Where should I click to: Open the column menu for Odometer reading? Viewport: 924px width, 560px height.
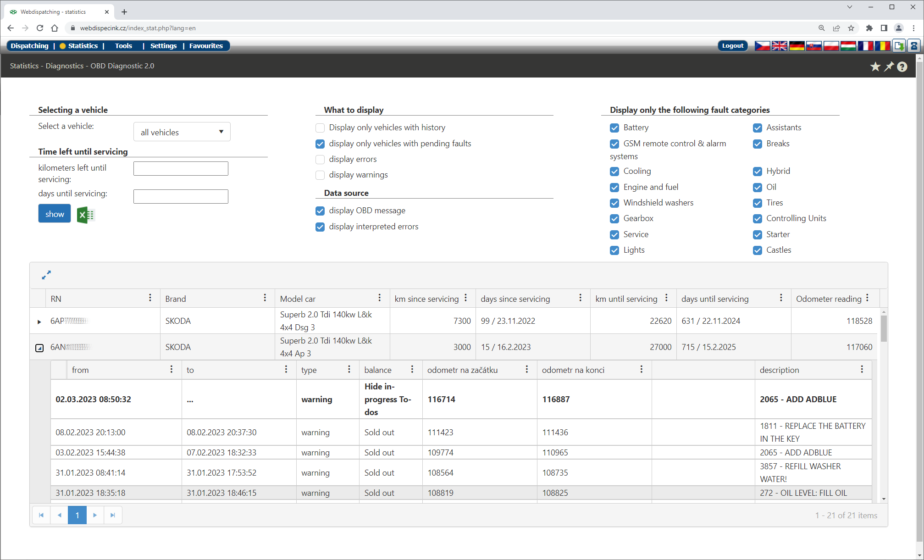pos(867,298)
